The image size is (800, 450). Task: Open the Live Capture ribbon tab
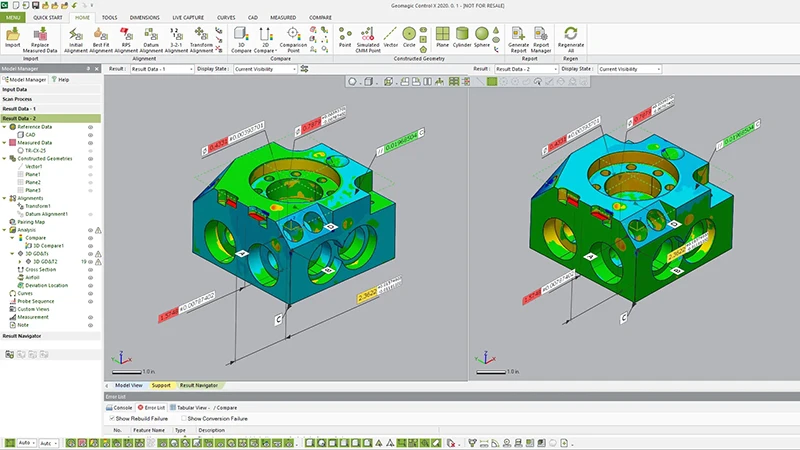(190, 17)
